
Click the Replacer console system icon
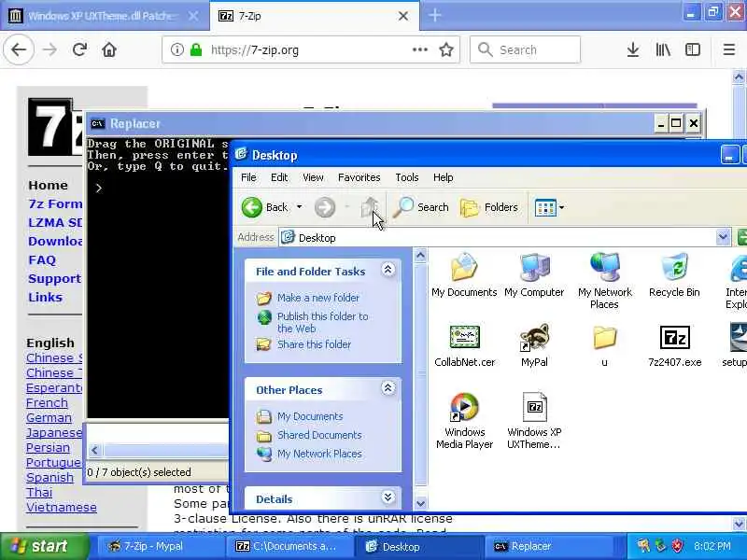tap(98, 124)
